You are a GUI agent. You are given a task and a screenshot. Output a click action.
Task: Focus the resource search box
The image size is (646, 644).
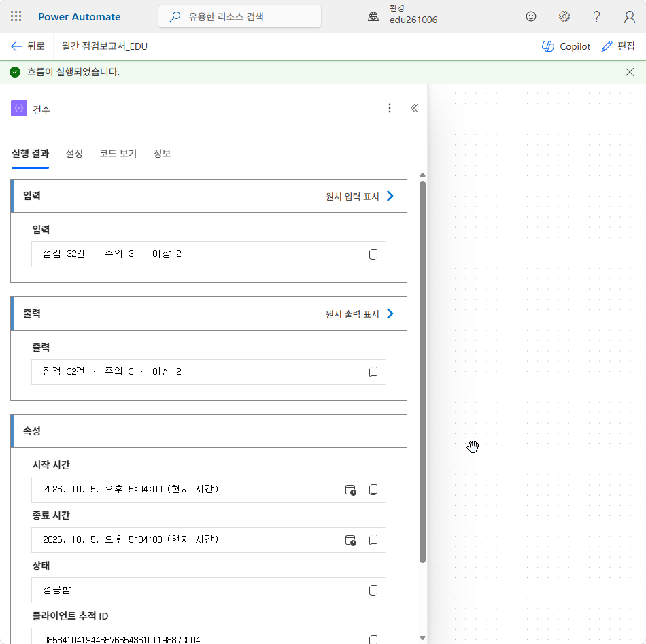[x=240, y=16]
